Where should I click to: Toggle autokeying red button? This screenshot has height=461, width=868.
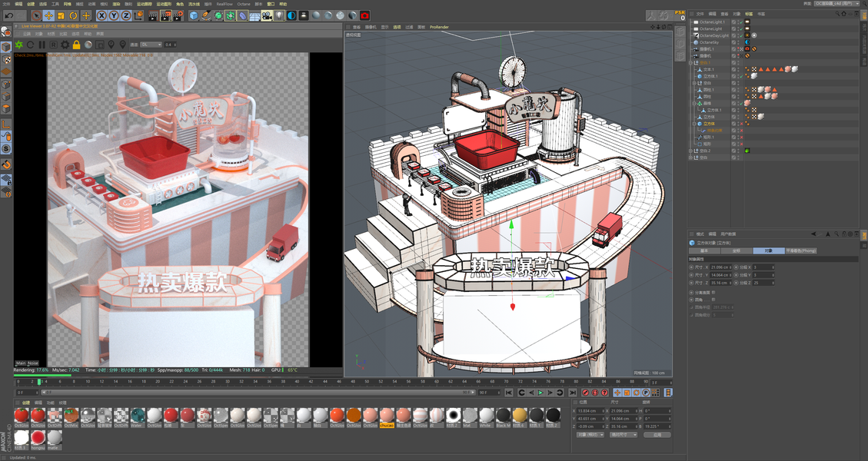(594, 393)
